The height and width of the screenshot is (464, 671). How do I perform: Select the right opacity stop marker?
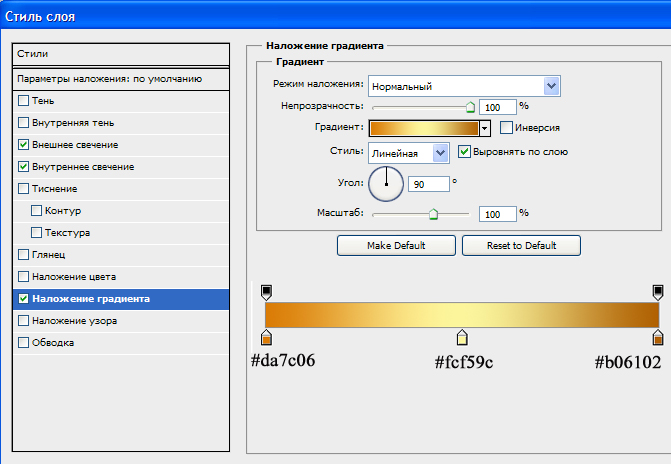[x=657, y=291]
